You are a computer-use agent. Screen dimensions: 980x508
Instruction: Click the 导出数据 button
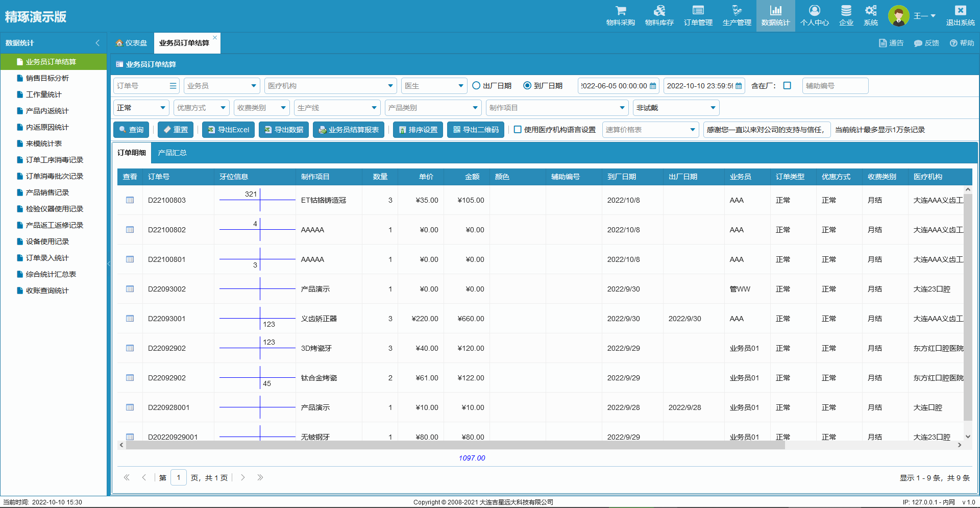[284, 130]
